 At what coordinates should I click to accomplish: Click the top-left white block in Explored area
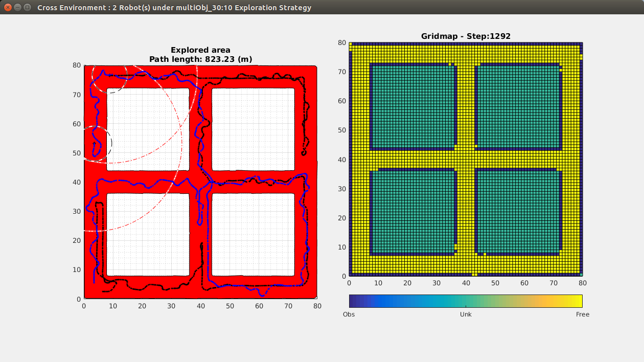pyautogui.click(x=148, y=129)
